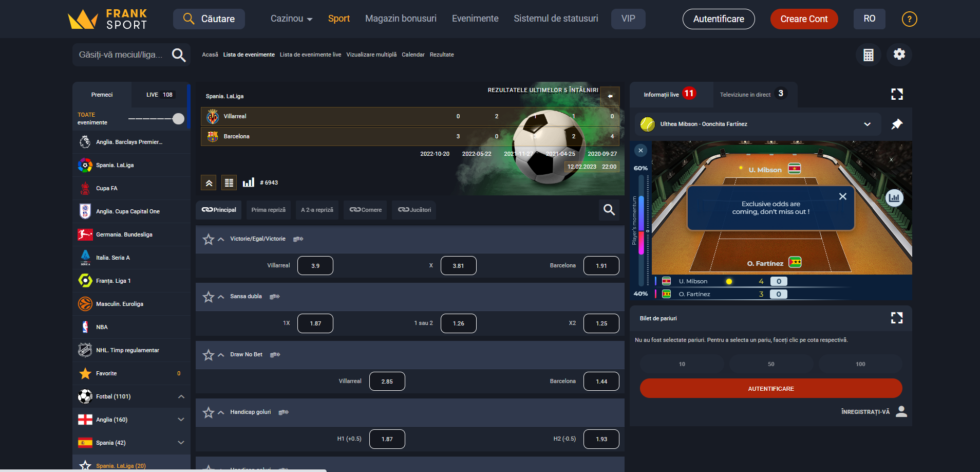Favorite the Draw No Bet market star
Image resolution: width=980 pixels, height=472 pixels.
coord(208,355)
